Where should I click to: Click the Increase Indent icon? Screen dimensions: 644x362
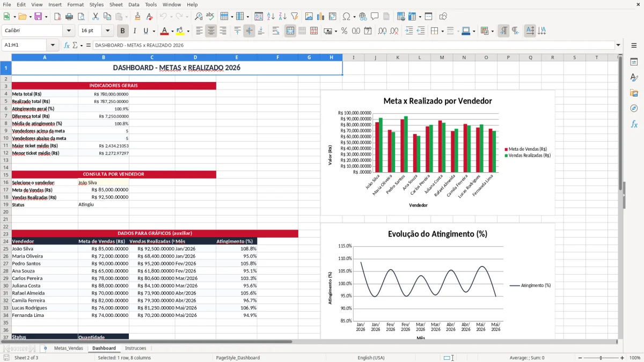coord(409,31)
